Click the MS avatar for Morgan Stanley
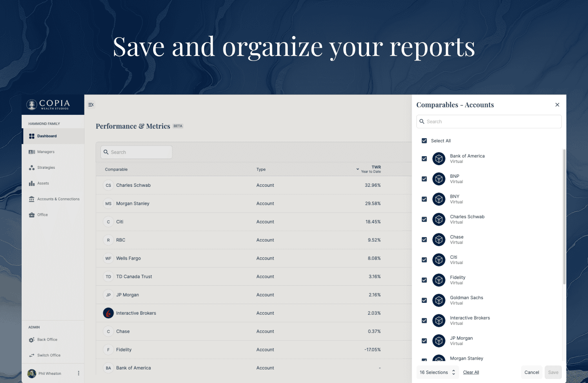 click(108, 204)
